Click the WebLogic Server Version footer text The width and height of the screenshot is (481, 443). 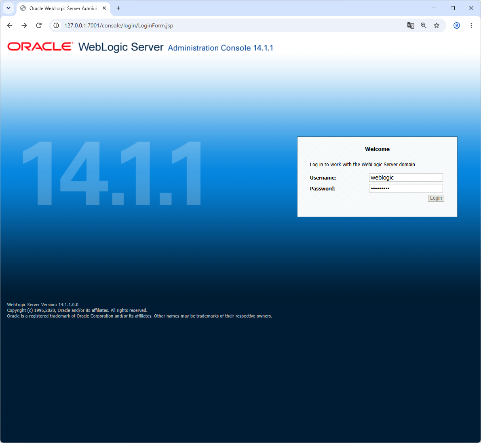[x=42, y=305]
